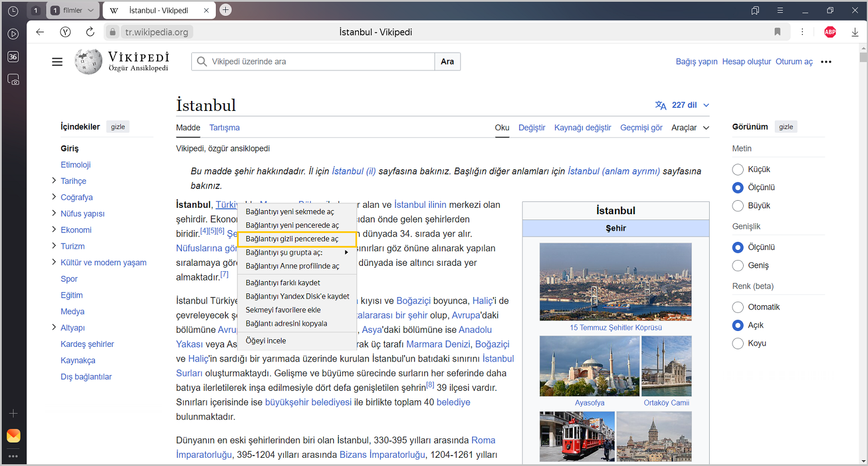Bookmark page using address bar bookmark icon

[778, 32]
